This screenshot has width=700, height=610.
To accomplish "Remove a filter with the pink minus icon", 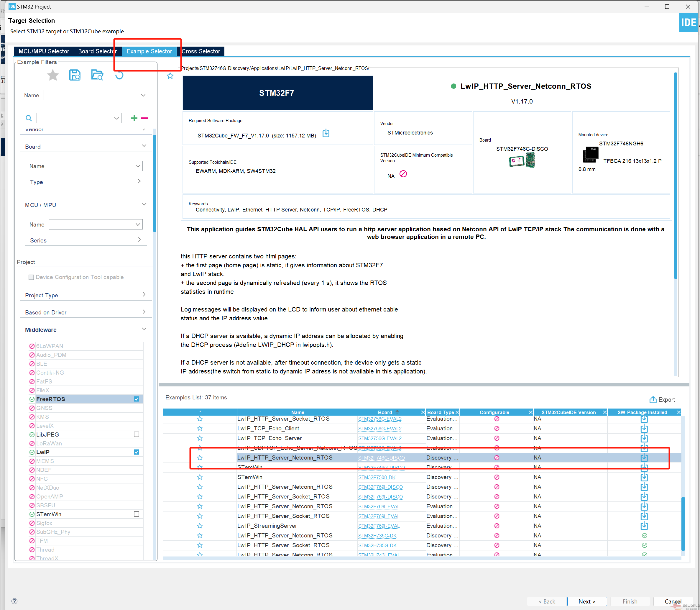I will click(144, 118).
